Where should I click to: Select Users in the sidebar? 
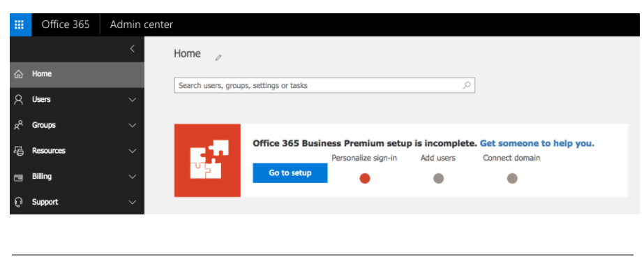tap(77, 100)
